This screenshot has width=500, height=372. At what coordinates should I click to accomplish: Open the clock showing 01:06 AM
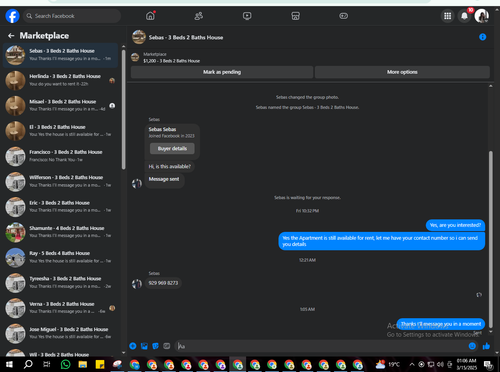(467, 364)
